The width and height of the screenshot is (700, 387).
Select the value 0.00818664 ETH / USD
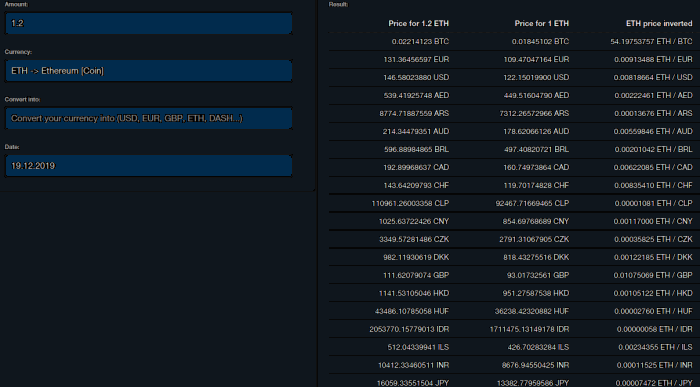pyautogui.click(x=653, y=77)
